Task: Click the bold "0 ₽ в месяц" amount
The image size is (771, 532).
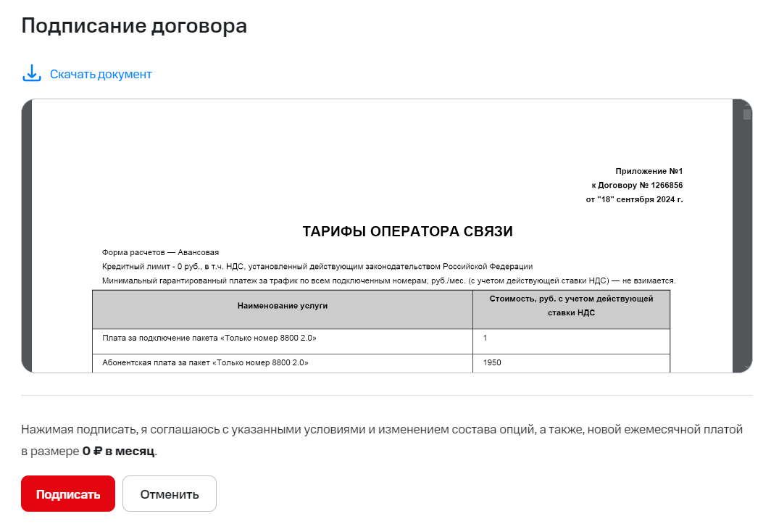Action: (118, 451)
